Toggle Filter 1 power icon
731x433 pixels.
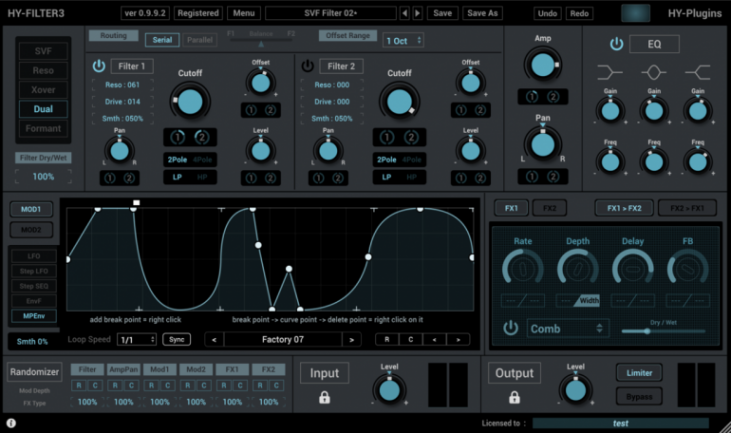pos(99,66)
